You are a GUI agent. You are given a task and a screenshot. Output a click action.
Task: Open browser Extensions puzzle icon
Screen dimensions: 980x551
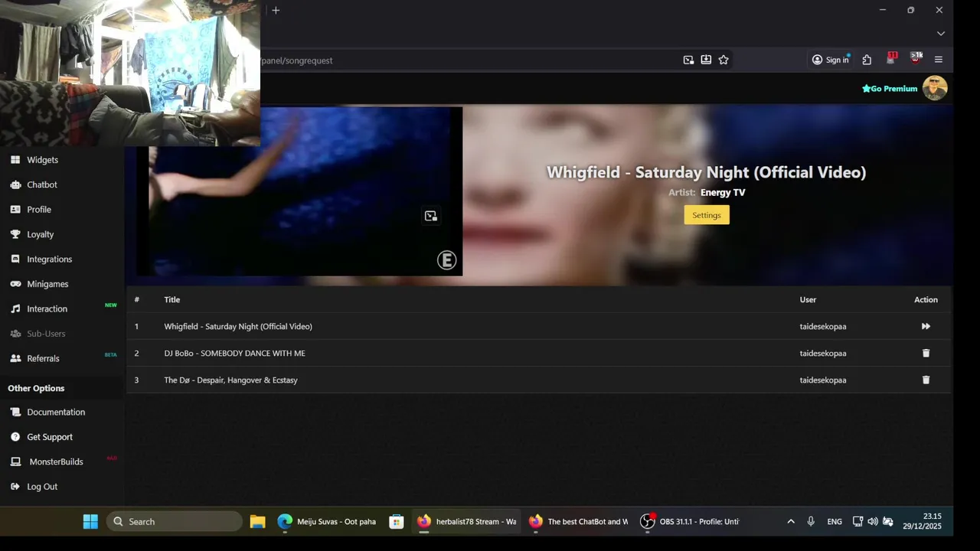pyautogui.click(x=867, y=60)
